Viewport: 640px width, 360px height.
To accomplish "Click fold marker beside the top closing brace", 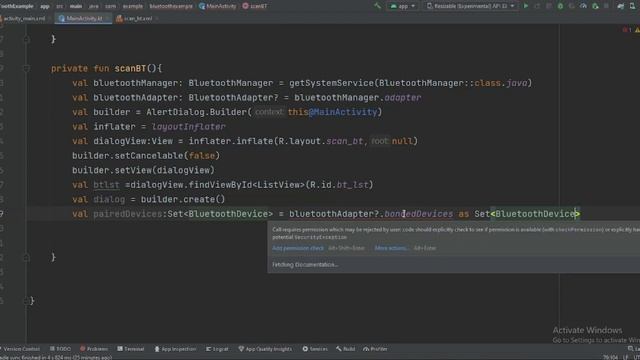I will 26,39.
